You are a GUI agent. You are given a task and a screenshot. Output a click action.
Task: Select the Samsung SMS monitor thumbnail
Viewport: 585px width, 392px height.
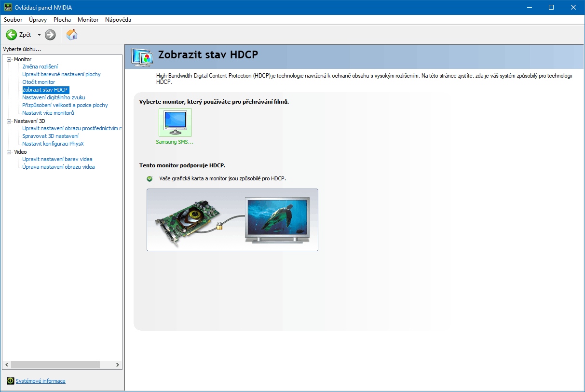175,122
